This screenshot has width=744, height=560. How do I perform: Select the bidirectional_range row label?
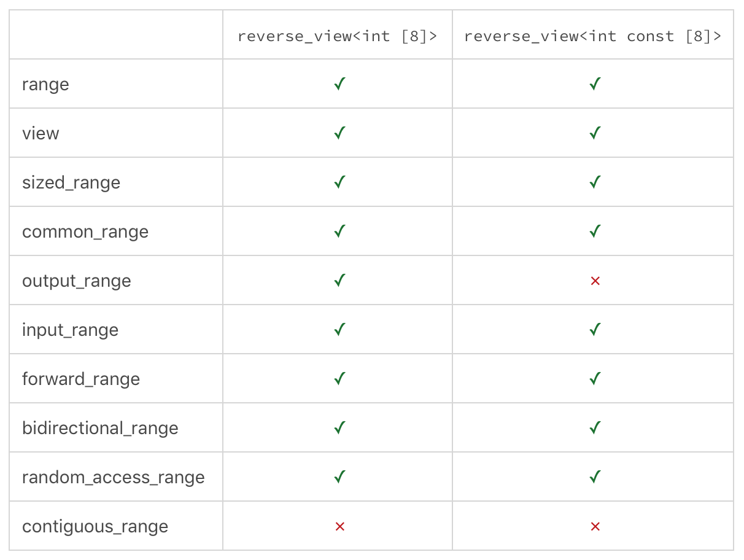tap(100, 428)
